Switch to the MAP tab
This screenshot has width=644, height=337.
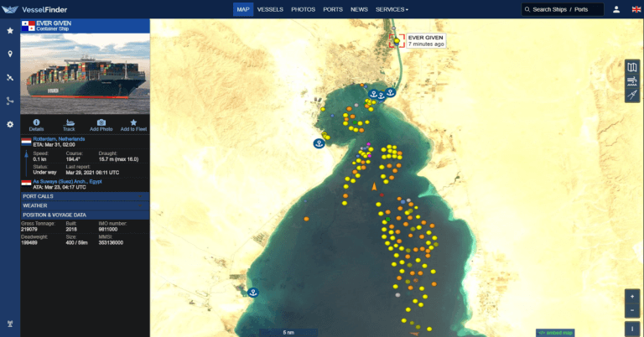[x=243, y=9]
